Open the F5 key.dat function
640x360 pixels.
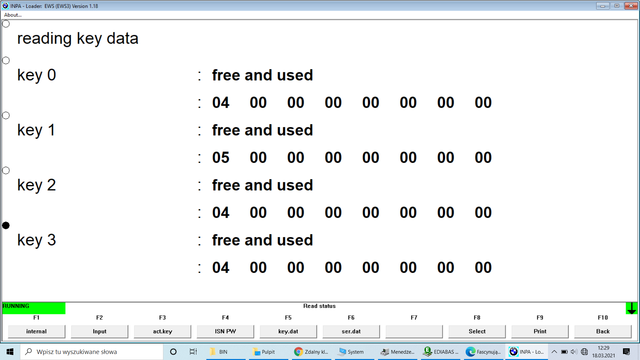pyautogui.click(x=288, y=331)
